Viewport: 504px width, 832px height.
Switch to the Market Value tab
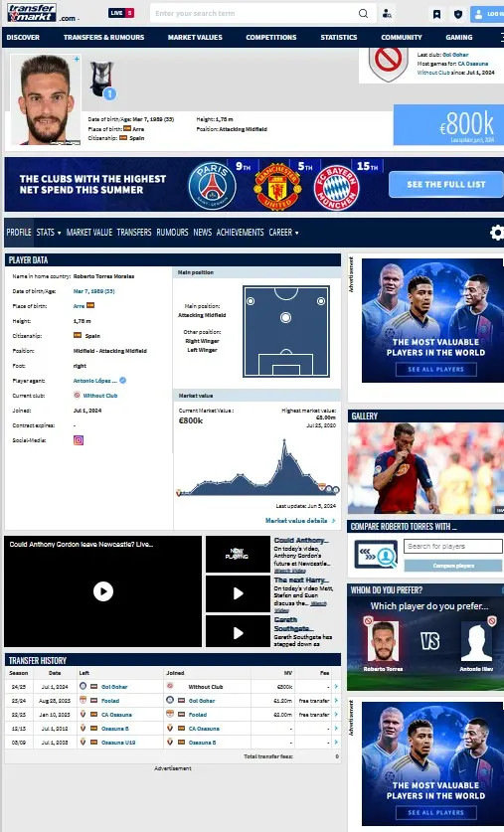89,233
